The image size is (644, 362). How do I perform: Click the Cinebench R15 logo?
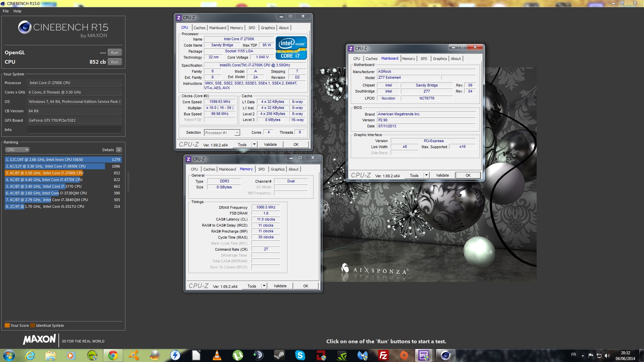pos(63,29)
